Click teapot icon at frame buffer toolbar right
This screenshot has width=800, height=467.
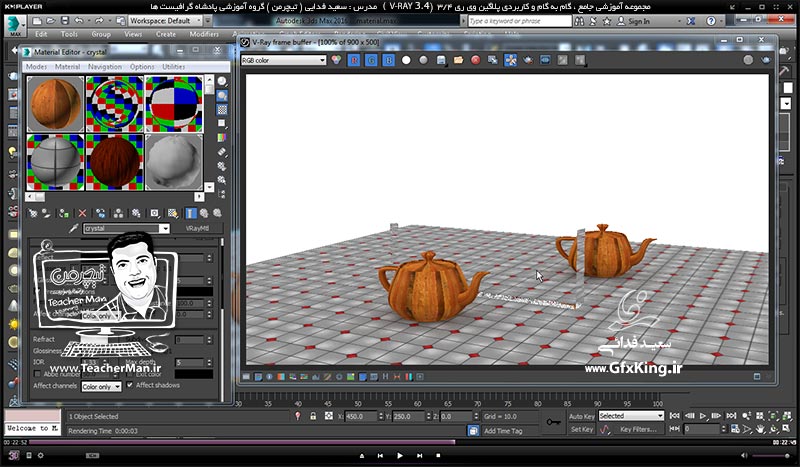(765, 60)
